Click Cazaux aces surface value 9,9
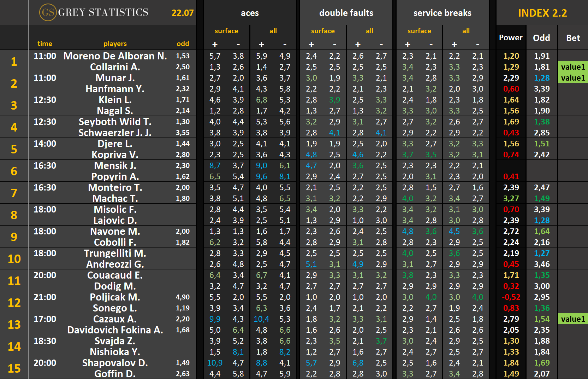The width and height of the screenshot is (588, 379). coord(215,319)
